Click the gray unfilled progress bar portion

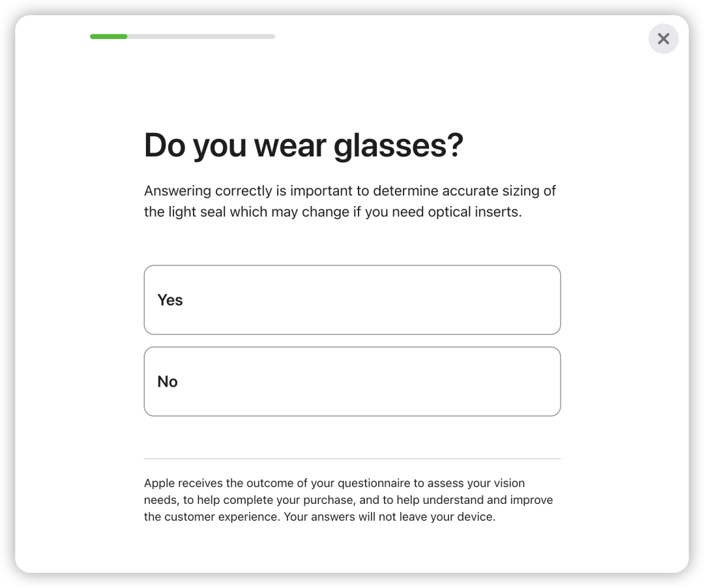click(201, 37)
